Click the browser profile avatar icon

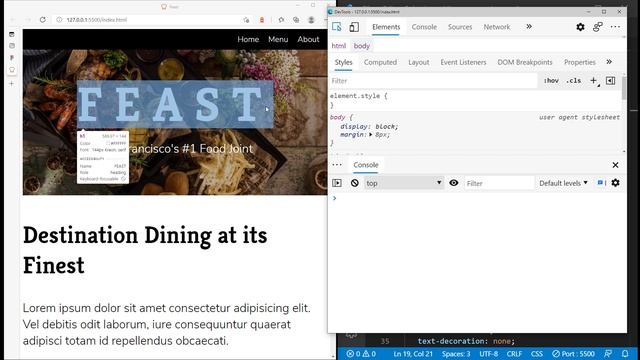(311, 20)
